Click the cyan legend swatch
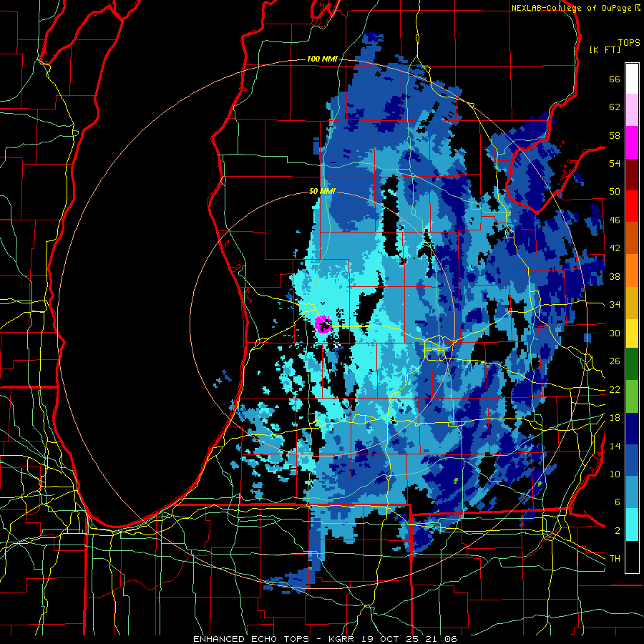Image resolution: width=644 pixels, height=644 pixels. point(632,525)
